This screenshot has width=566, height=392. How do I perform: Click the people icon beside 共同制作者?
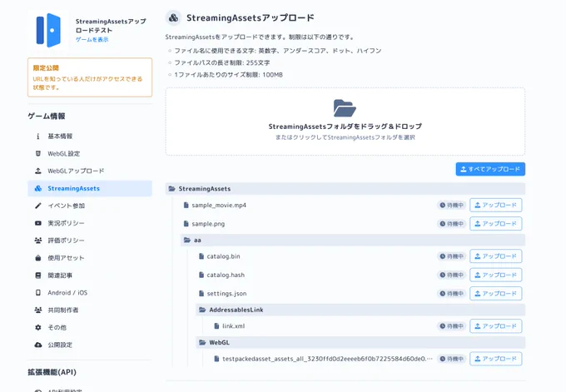tap(38, 310)
